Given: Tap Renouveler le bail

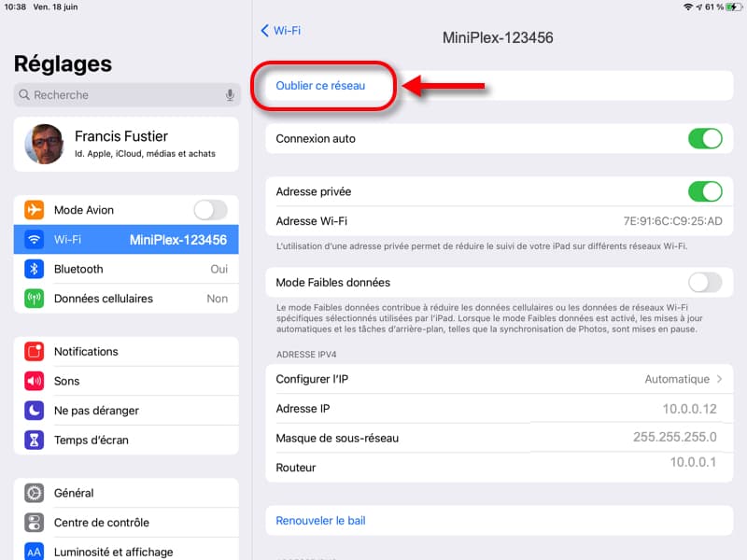Looking at the screenshot, I should pyautogui.click(x=320, y=521).
